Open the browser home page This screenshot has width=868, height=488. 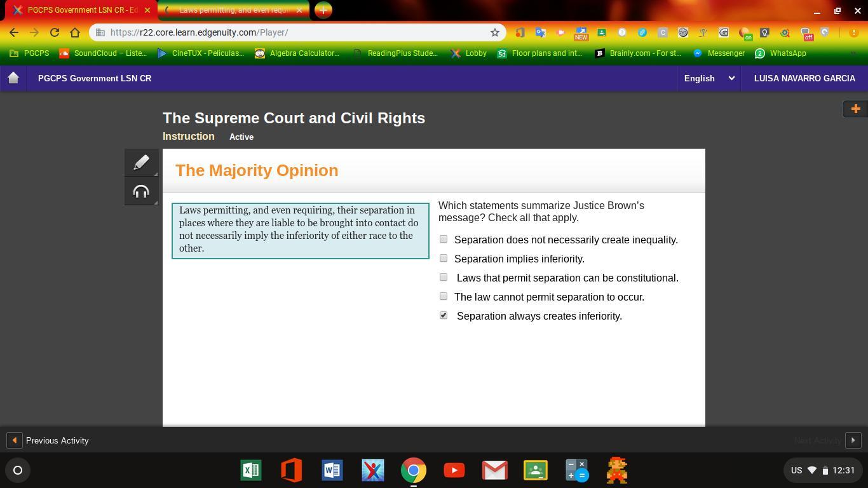tap(75, 32)
